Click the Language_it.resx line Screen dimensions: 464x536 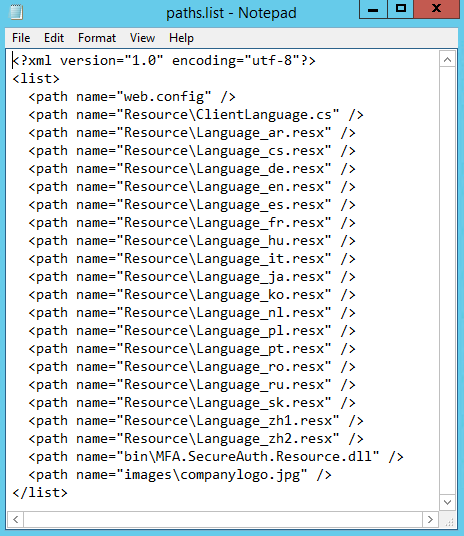(192, 259)
